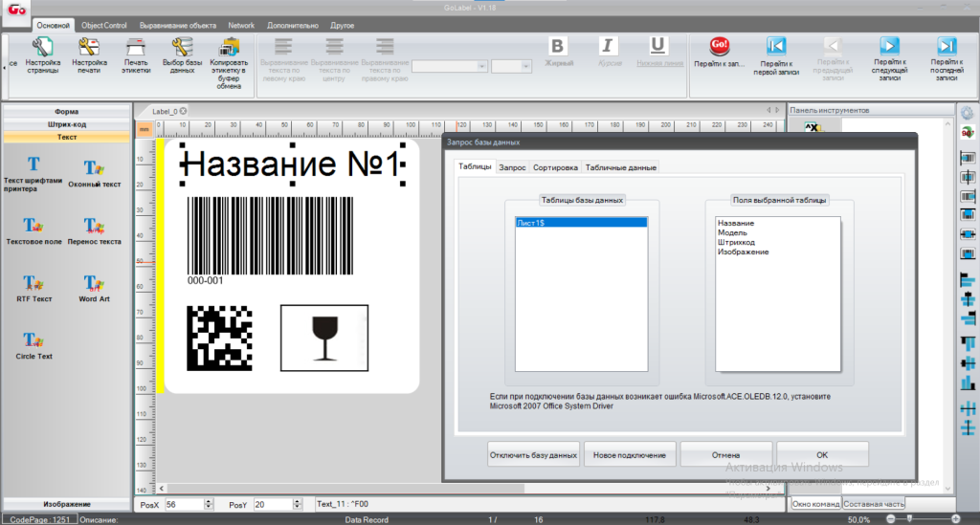The width and height of the screenshot is (980, 525).
Task: Select the Text field (Текстовое поле) tool
Action: tap(33, 230)
